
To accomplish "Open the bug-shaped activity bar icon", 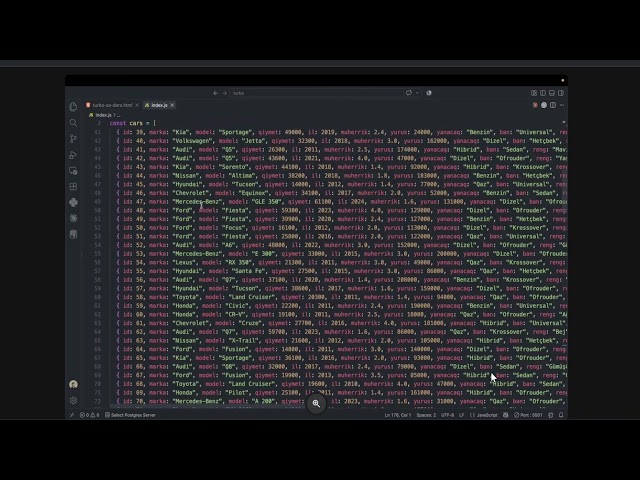I will (x=73, y=218).
